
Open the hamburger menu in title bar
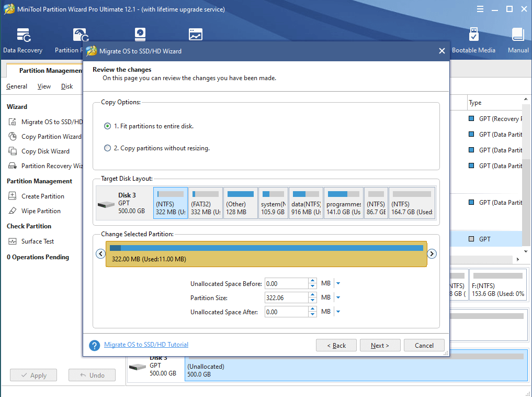click(480, 9)
